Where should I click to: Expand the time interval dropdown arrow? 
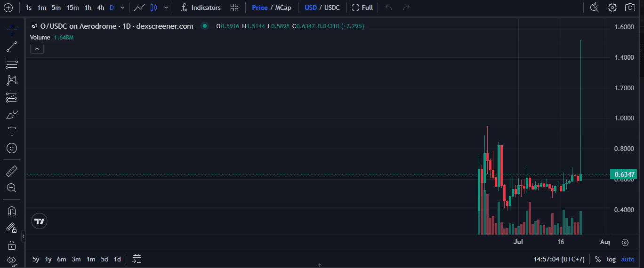pos(122,8)
